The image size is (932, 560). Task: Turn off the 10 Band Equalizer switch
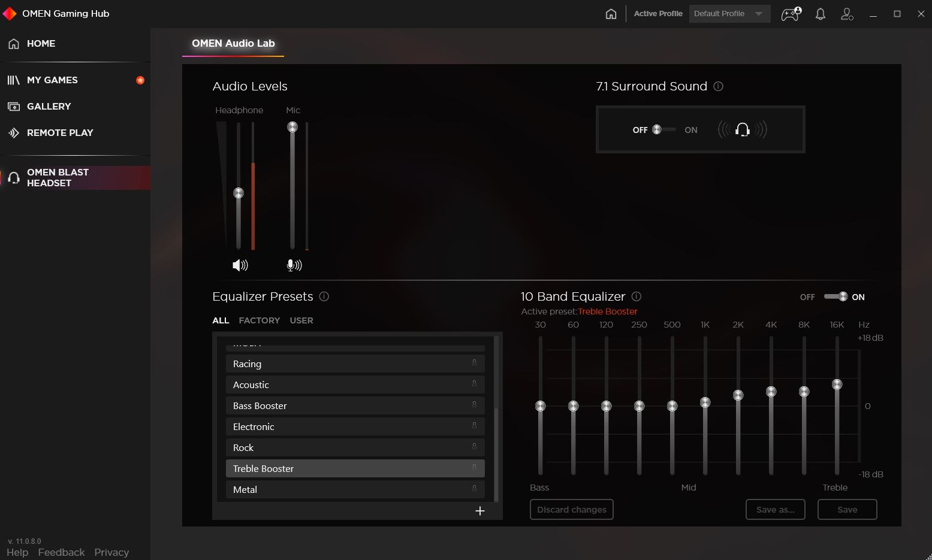pos(836,296)
